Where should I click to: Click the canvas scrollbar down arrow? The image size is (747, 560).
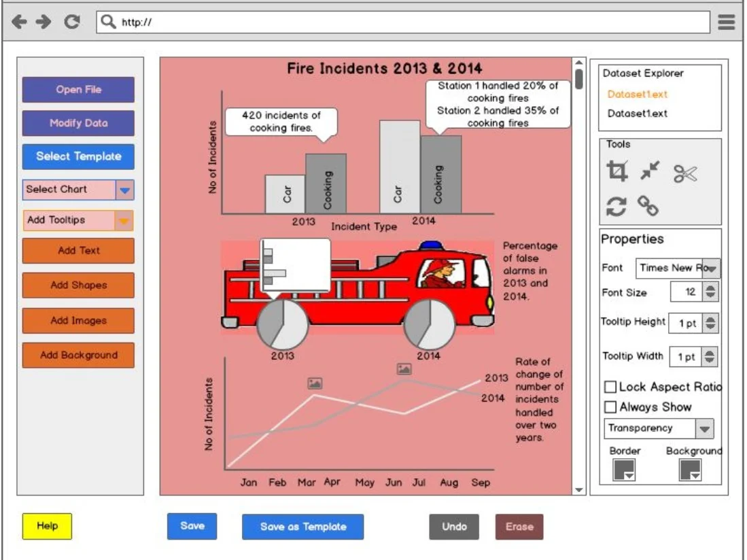[579, 490]
